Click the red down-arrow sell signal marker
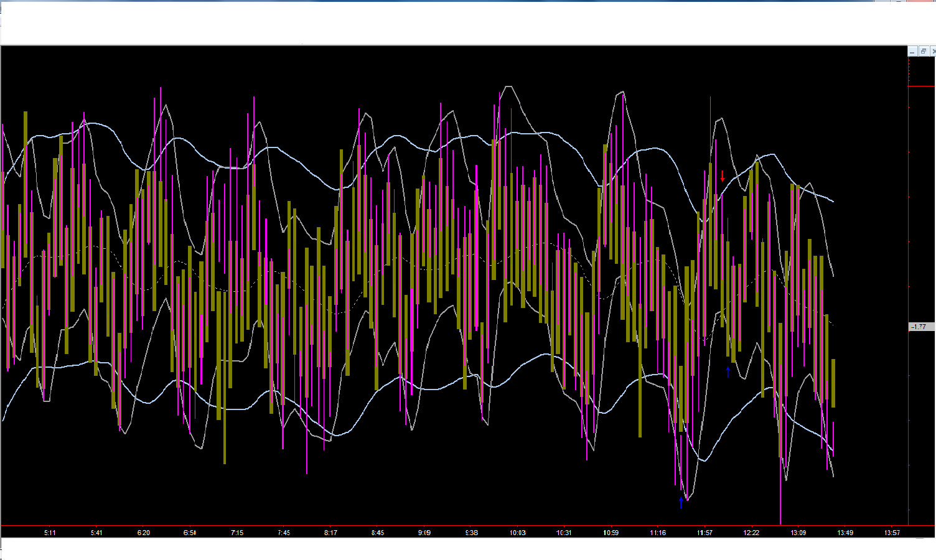 pos(723,176)
